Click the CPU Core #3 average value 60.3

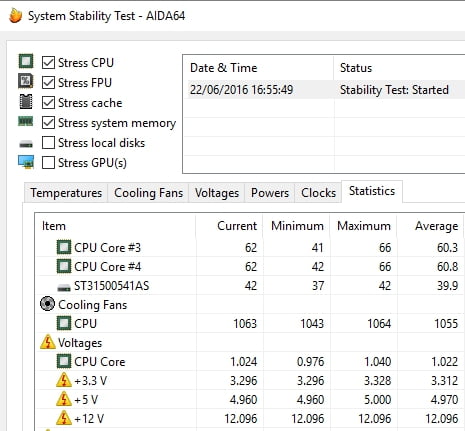(447, 248)
